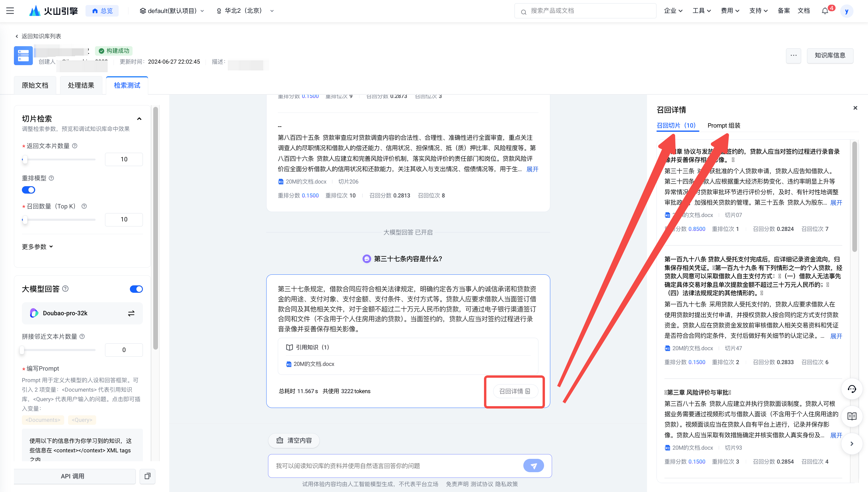The height and width of the screenshot is (492, 868).
Task: Open the three-dots more actions button
Action: [793, 55]
